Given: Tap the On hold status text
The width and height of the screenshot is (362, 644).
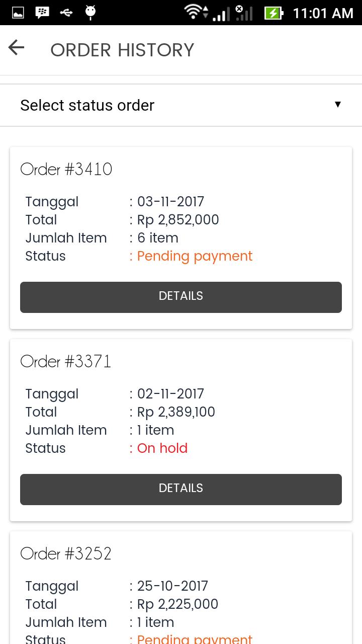Looking at the screenshot, I should [162, 448].
